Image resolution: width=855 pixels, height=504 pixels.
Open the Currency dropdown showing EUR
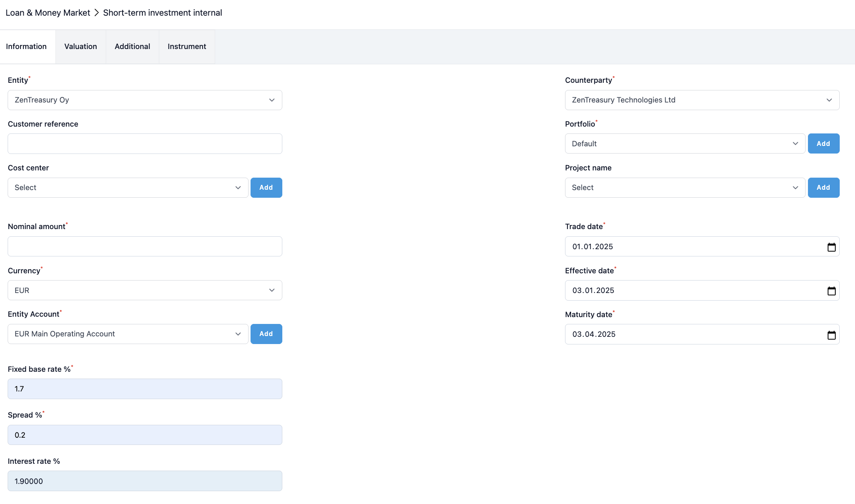coord(145,290)
